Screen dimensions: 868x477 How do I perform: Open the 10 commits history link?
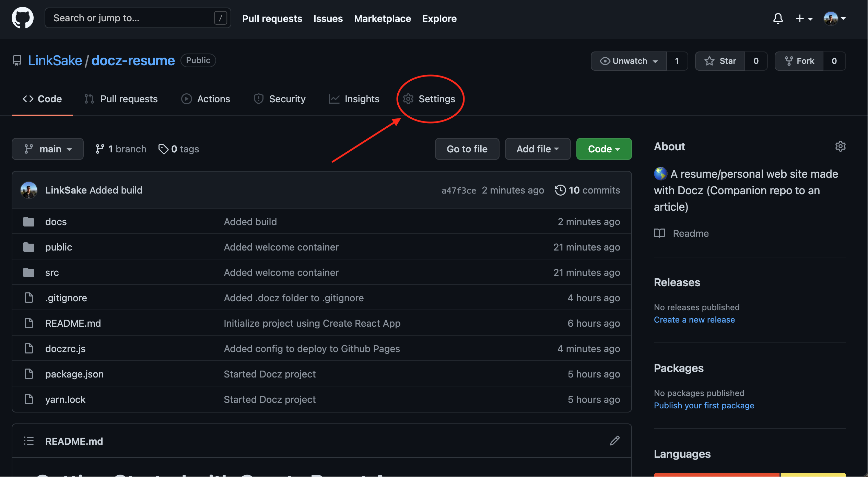click(587, 190)
